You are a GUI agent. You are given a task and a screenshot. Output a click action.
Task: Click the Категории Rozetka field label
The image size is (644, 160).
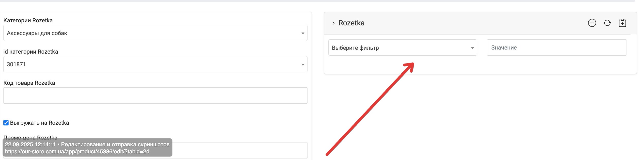coord(28,20)
